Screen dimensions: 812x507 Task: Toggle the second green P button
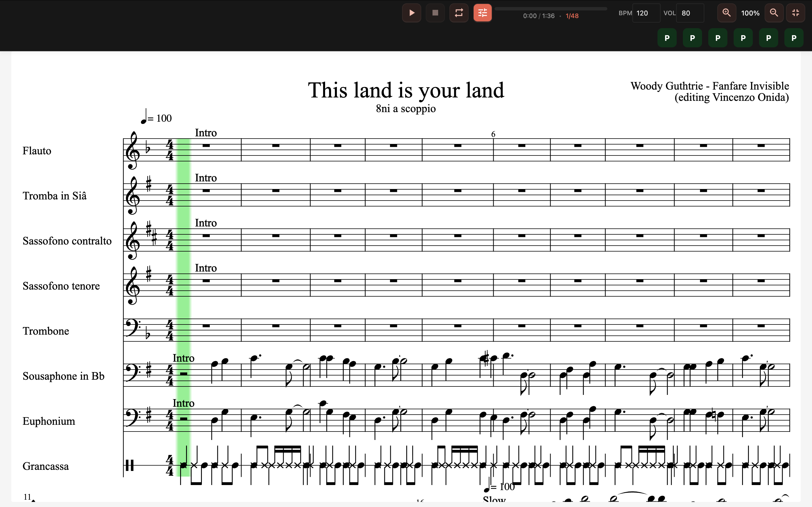(x=692, y=38)
